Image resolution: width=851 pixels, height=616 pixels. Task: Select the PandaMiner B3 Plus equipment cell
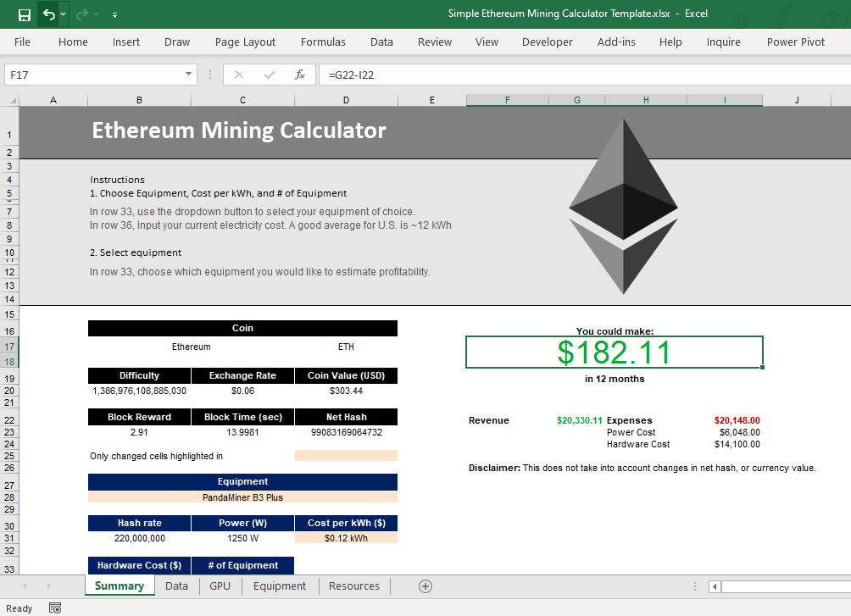point(242,497)
